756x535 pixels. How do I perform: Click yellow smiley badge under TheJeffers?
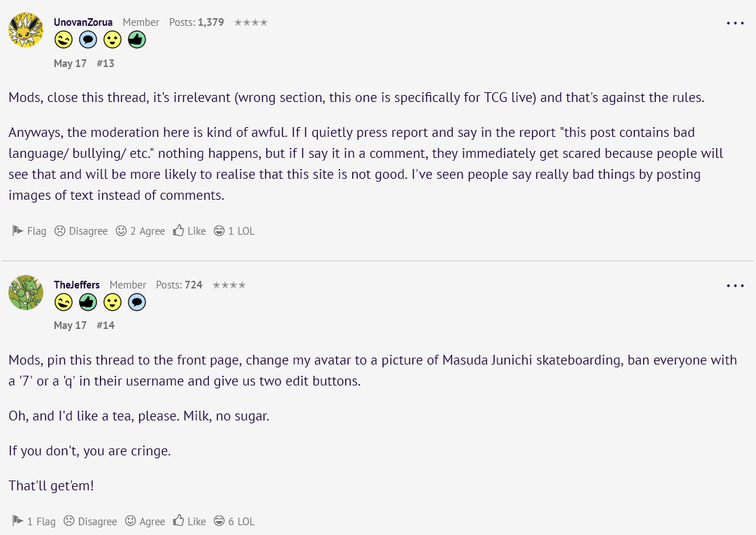click(112, 302)
